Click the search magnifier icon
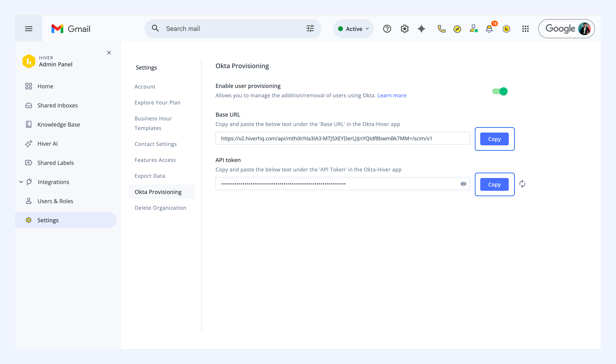616x364 pixels. (x=155, y=29)
